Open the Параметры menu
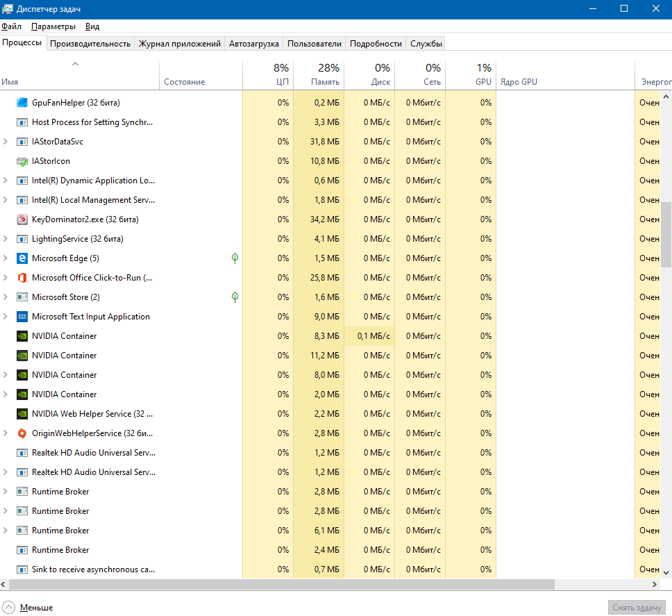672x616 pixels. tap(53, 26)
